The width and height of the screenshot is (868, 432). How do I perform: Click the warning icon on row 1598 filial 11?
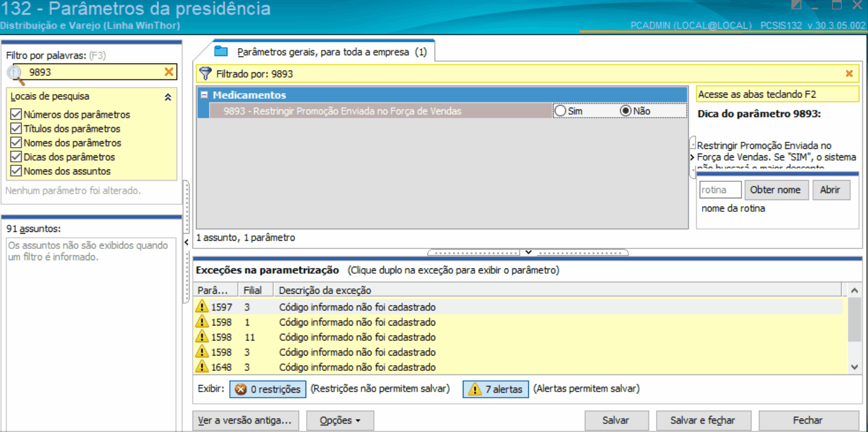(x=202, y=337)
